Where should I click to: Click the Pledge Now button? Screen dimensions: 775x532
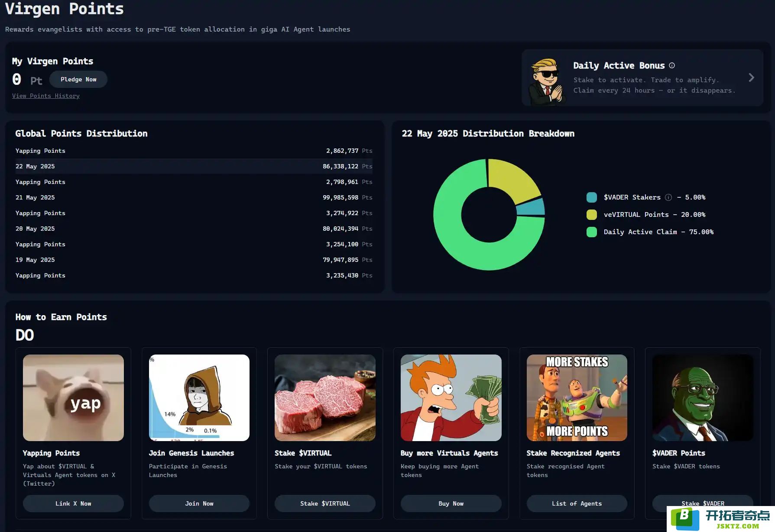click(x=78, y=80)
